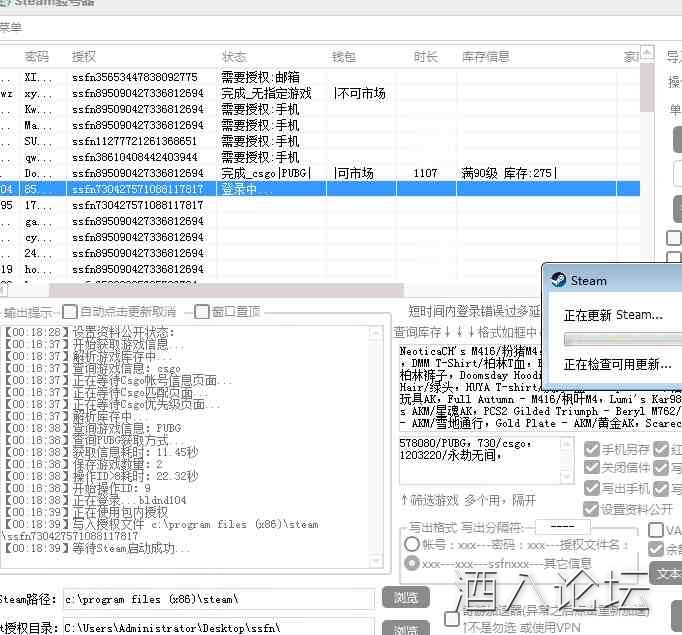Uncheck the 关闭信件 option

pyautogui.click(x=592, y=468)
